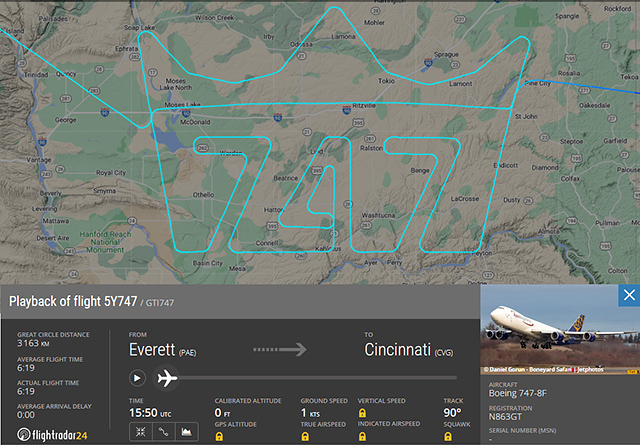The width and height of the screenshot is (640, 445).
Task: Open the speed and altitude graph icon
Action: (x=186, y=431)
